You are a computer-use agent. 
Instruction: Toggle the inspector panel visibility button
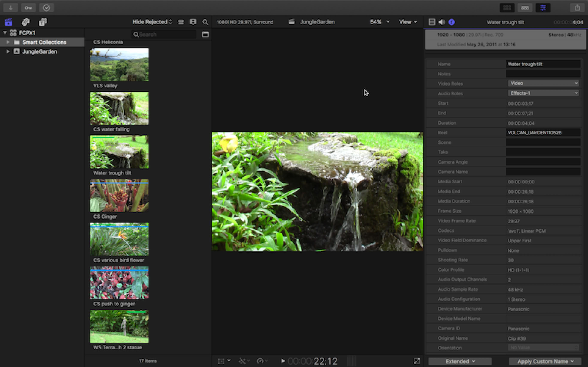[x=543, y=8]
